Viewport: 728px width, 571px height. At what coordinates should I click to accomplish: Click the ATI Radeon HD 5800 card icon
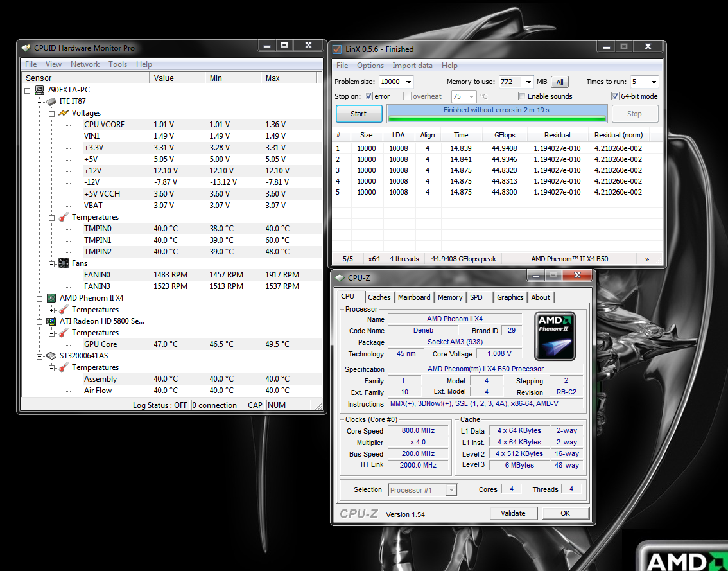pos(51,321)
